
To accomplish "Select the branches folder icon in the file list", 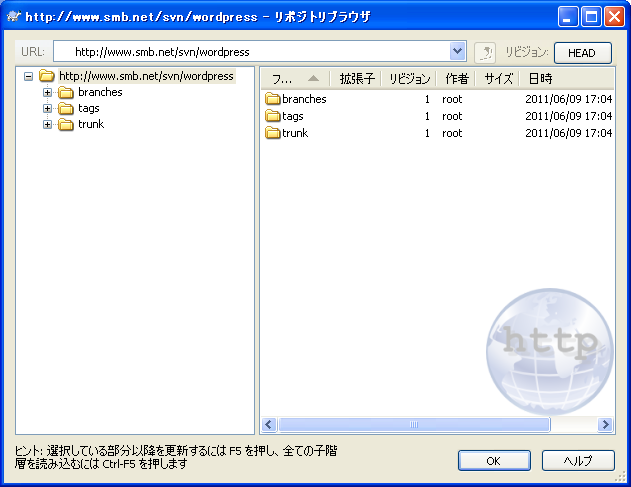I will (273, 100).
